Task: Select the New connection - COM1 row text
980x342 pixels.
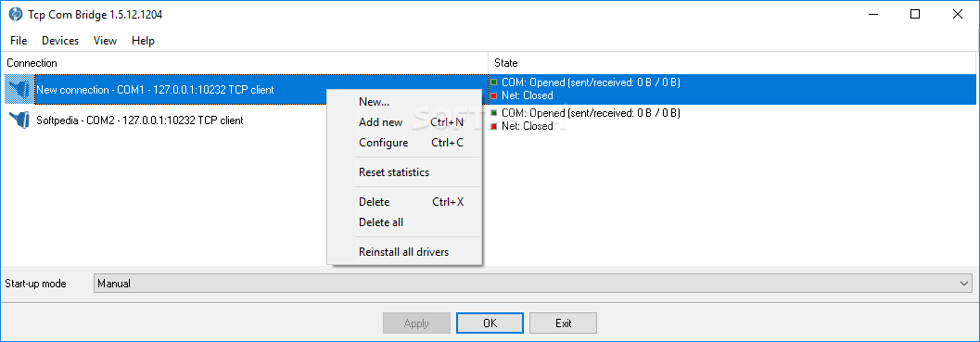Action: pyautogui.click(x=155, y=89)
